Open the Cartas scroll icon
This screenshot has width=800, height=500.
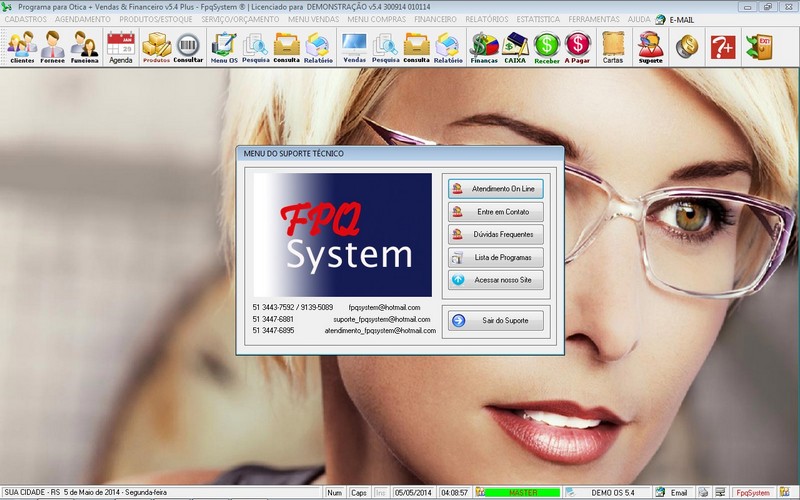[x=613, y=46]
